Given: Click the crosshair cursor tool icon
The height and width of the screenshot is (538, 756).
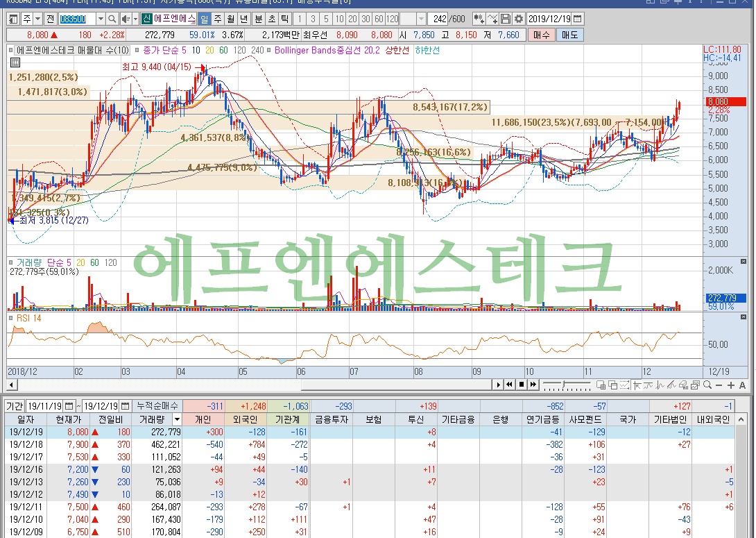Looking at the screenshot, I should (637, 385).
